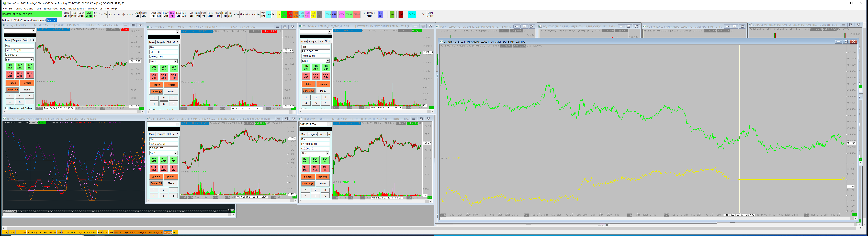Click the Recalc toolbar button
Screen dimensions: 868x236
coord(380,14)
